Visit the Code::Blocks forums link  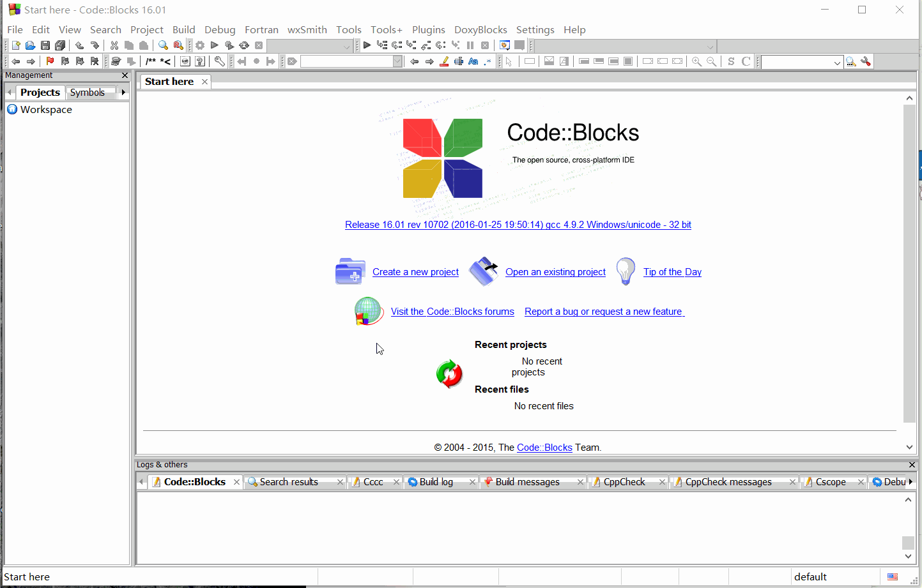click(452, 312)
